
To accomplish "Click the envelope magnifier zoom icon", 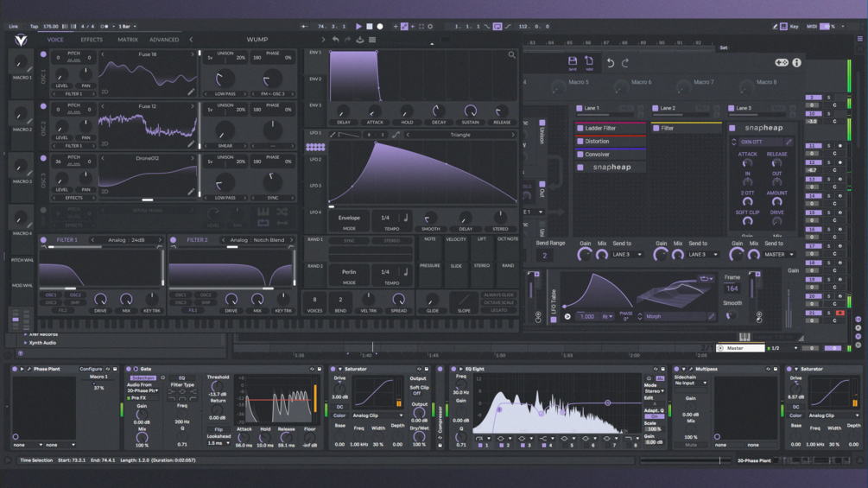I will pyautogui.click(x=511, y=54).
